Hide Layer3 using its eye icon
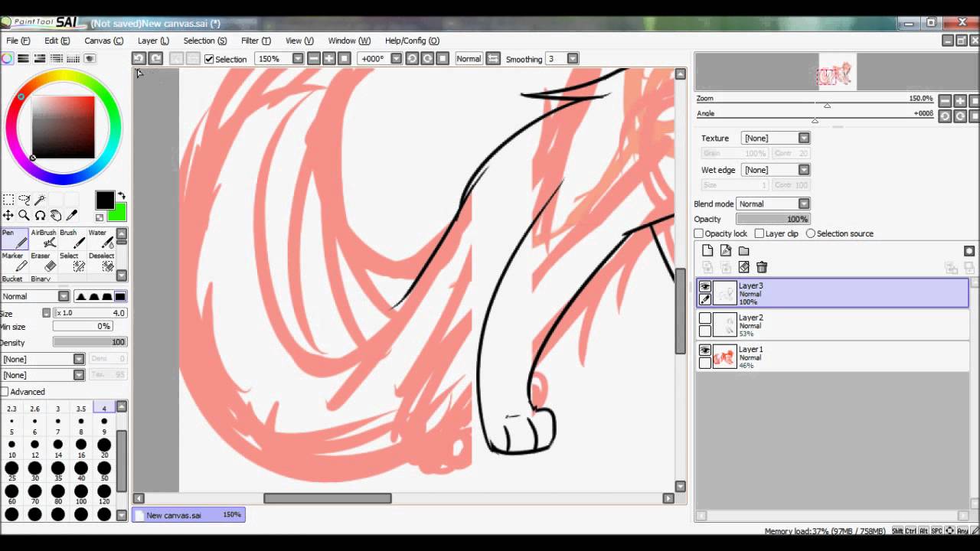This screenshot has height=551, width=980. 705,287
